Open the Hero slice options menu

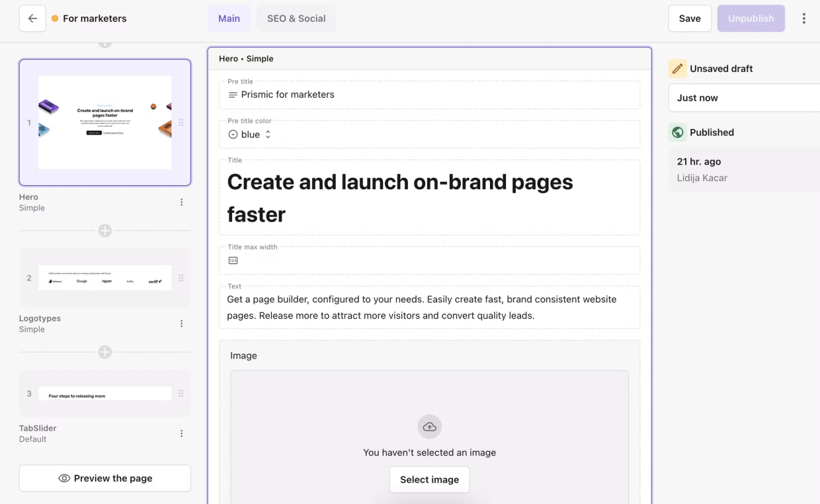coord(181,202)
